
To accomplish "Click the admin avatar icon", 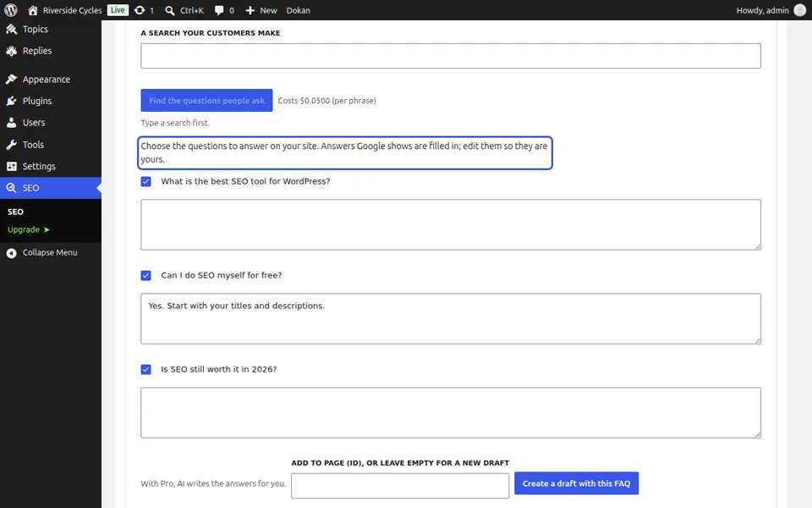I will [x=800, y=10].
